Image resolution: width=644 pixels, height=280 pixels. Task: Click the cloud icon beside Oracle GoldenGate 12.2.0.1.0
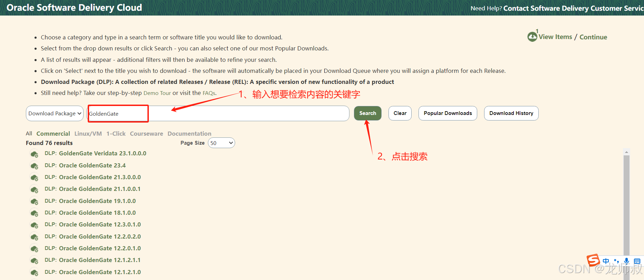tap(34, 249)
